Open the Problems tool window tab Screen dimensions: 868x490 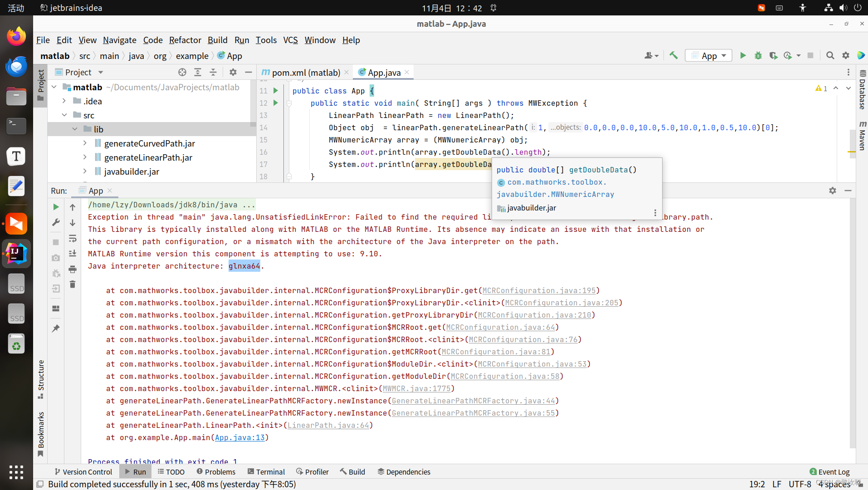coord(216,472)
